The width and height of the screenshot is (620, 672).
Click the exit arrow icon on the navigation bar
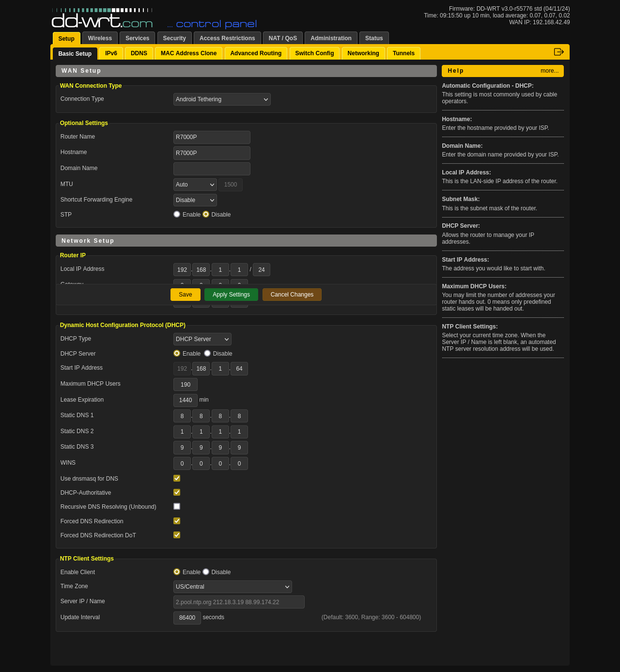coord(559,52)
